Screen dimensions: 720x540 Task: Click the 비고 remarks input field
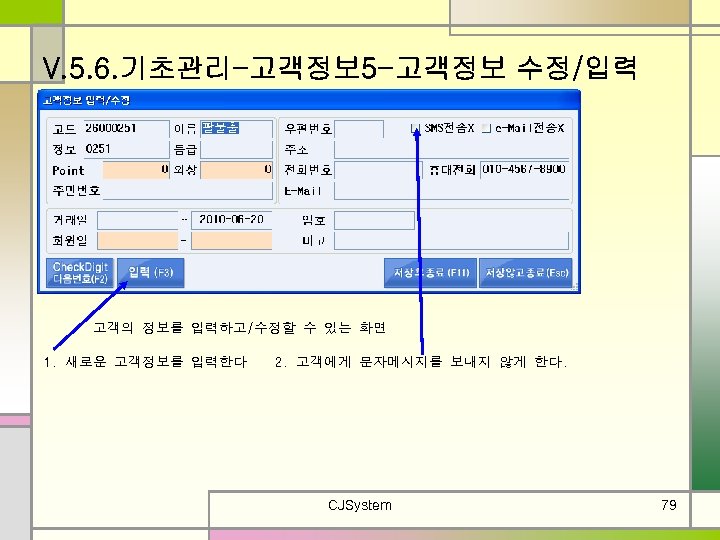(452, 241)
